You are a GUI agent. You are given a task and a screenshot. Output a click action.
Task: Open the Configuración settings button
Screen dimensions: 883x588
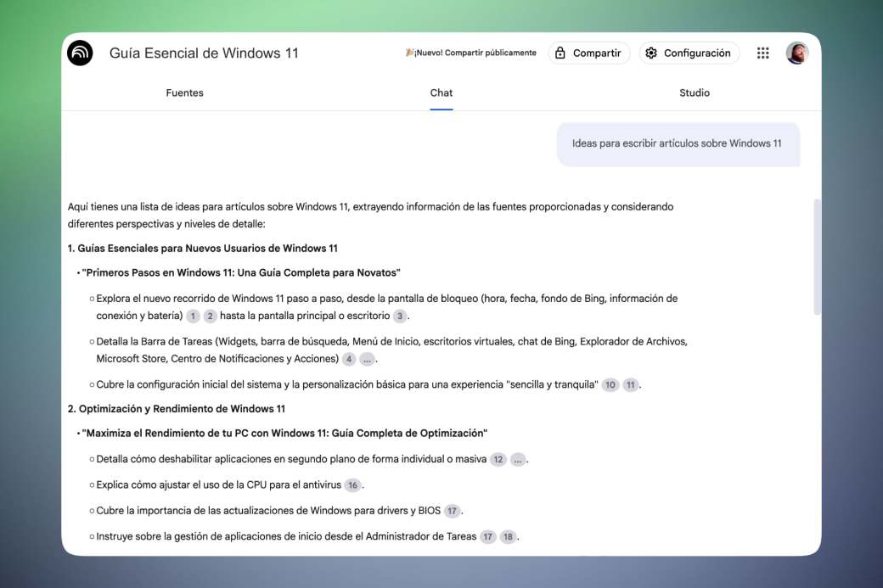[x=689, y=53]
